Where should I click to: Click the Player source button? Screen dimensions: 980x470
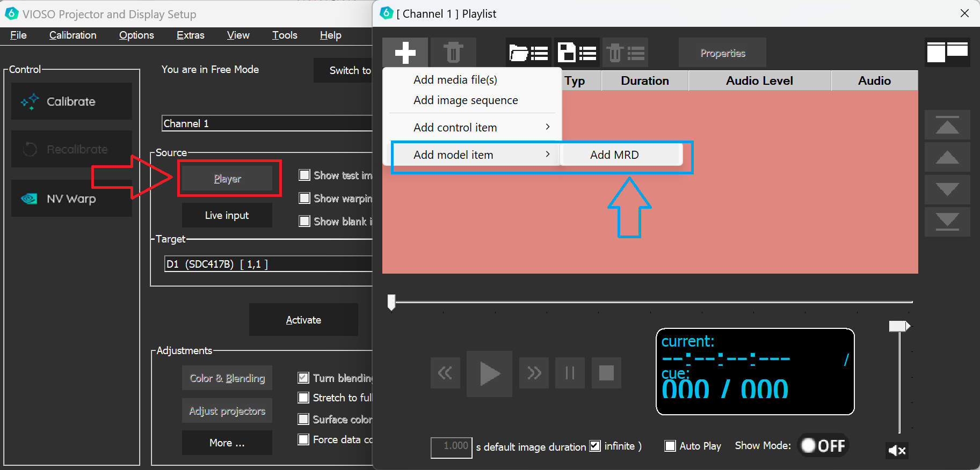tap(227, 179)
